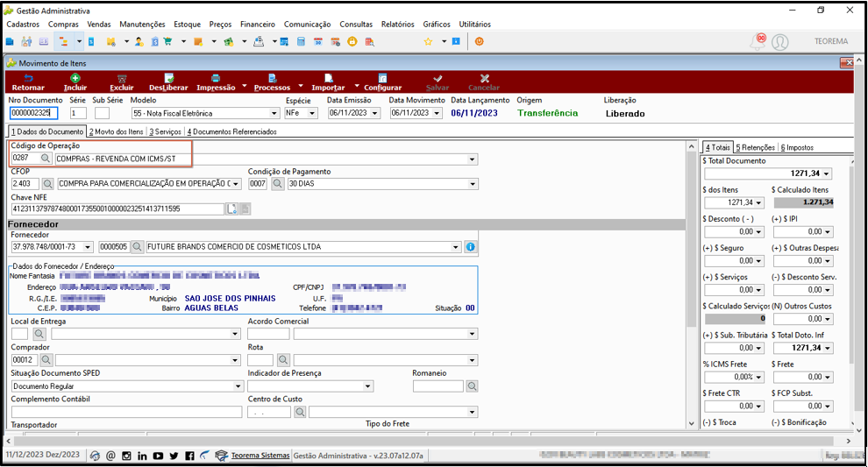The width and height of the screenshot is (868, 467).
Task: Switch to the 3 Serviços tab
Action: (x=165, y=131)
